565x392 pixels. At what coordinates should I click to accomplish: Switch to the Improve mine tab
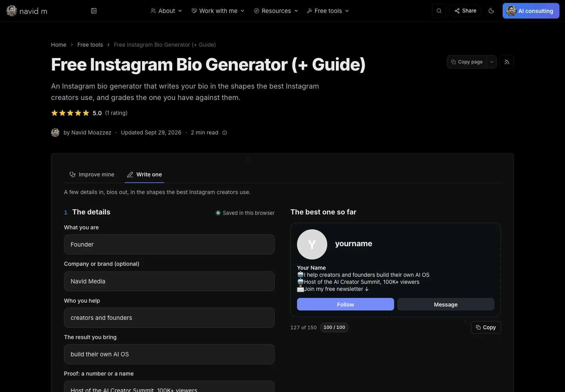[92, 175]
